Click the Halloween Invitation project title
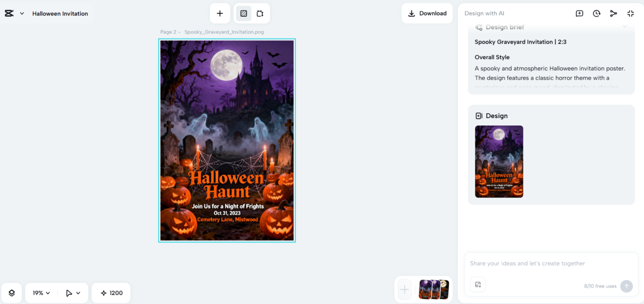644x304 pixels. coord(60,13)
